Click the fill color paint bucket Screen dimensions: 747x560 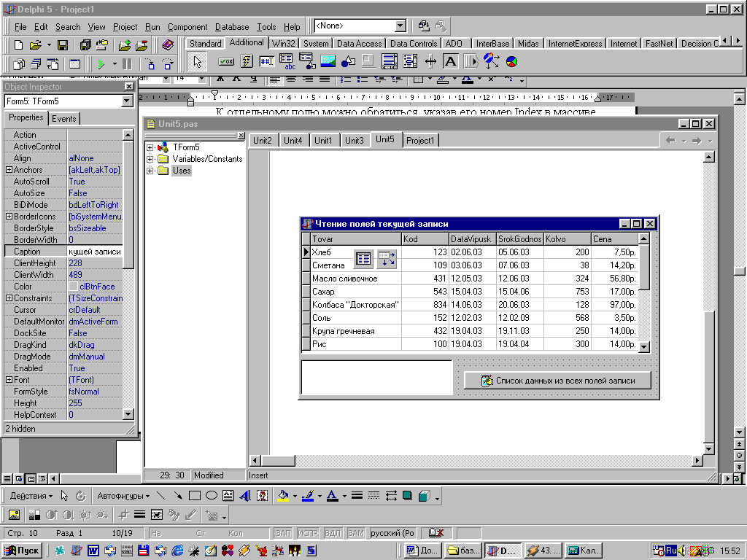283,496
